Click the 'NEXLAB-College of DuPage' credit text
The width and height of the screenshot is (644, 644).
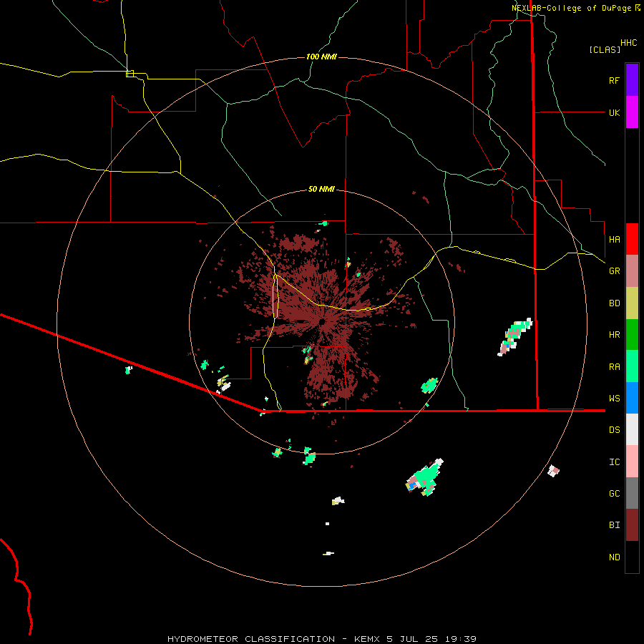click(571, 8)
